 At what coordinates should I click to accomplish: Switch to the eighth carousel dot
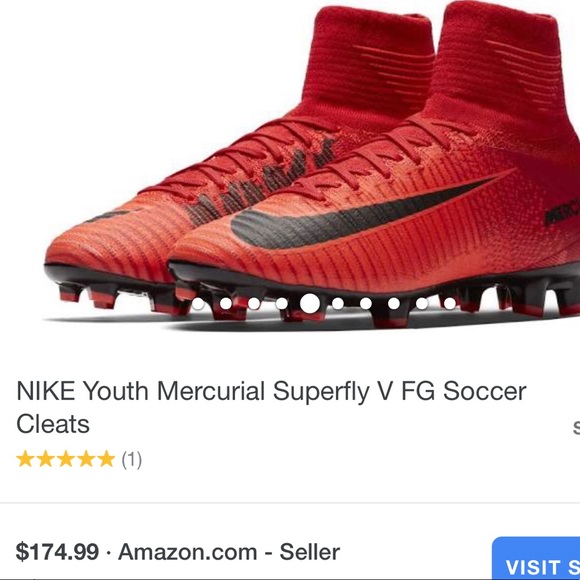[394, 304]
